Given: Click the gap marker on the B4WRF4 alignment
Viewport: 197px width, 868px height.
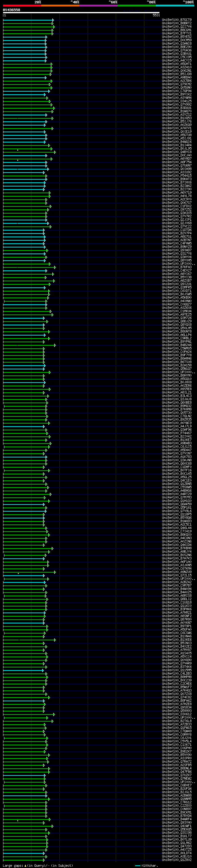Looking at the screenshot, I should (18, 821).
